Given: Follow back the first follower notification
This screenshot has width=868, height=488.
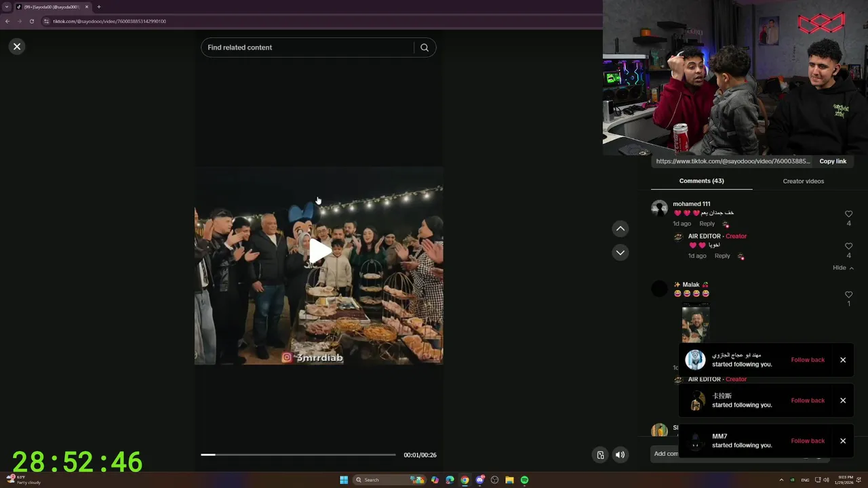Looking at the screenshot, I should [x=808, y=360].
